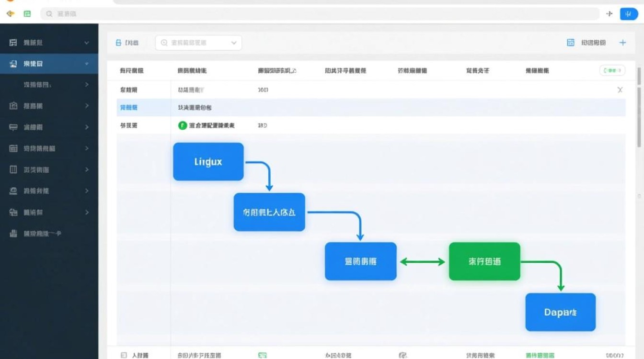The width and height of the screenshot is (644, 359).
Task: Select the green grid app icon beside the orange arrow
Action: coord(27,14)
